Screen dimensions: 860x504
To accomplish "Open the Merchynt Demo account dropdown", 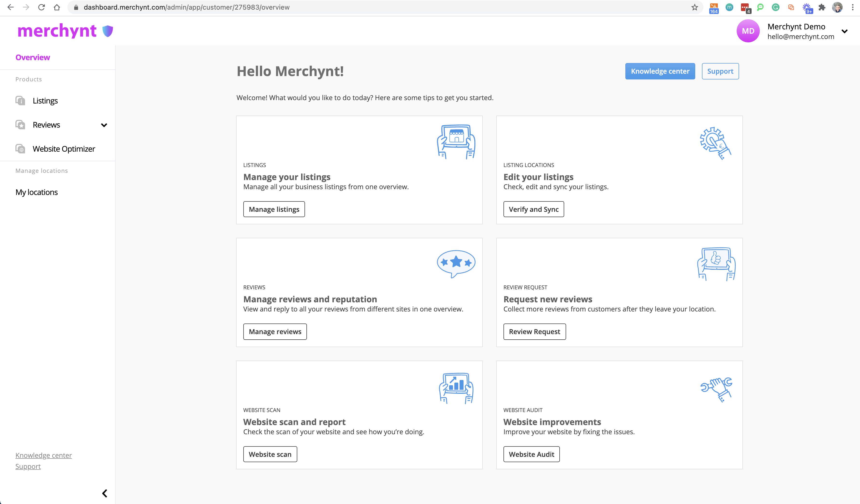I will click(x=844, y=31).
